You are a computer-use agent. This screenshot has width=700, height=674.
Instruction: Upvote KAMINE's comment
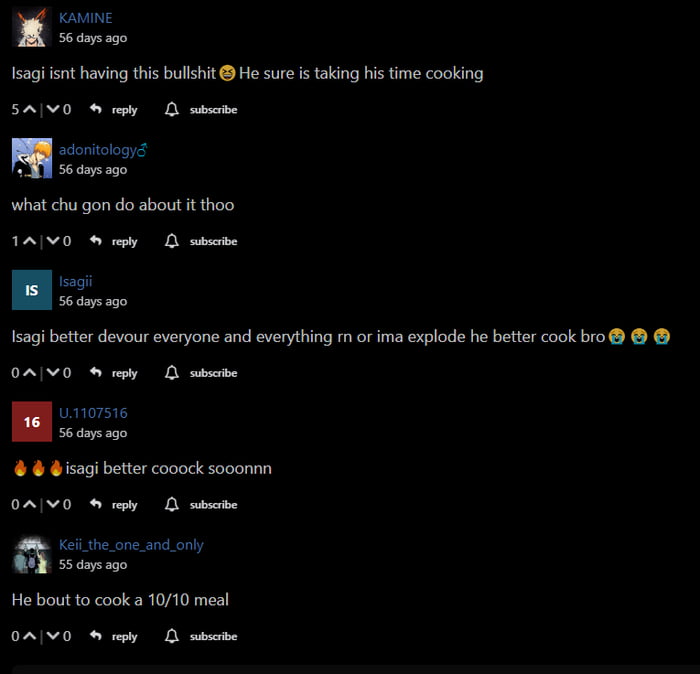point(29,109)
